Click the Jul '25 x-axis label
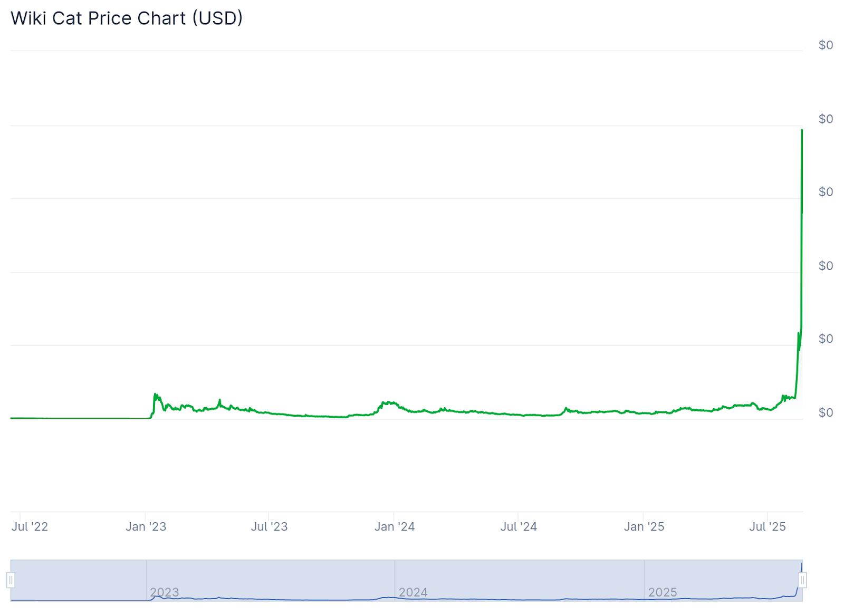The width and height of the screenshot is (844, 616). (768, 526)
